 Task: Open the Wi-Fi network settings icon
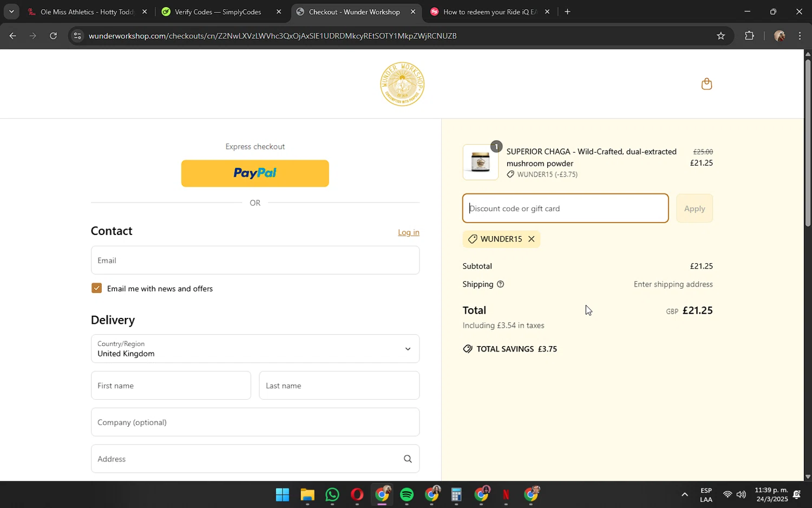[x=728, y=494]
